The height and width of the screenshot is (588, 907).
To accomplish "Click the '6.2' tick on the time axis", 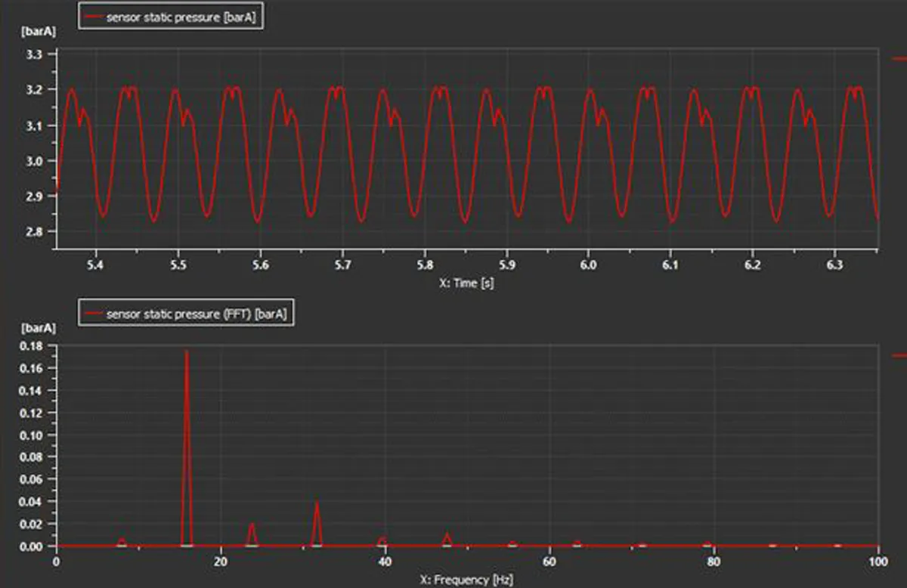I will pyautogui.click(x=752, y=265).
